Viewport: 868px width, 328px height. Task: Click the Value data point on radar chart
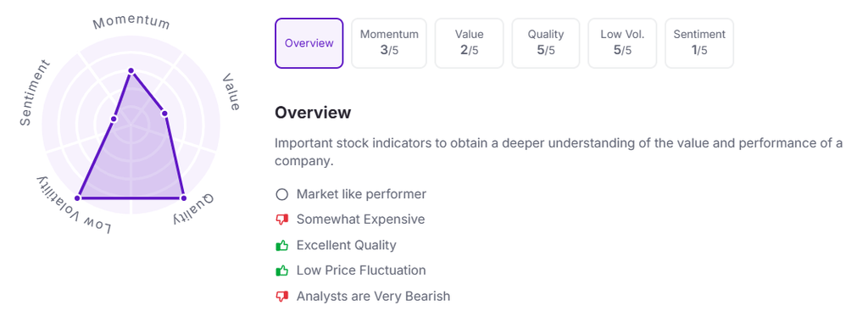(x=164, y=114)
